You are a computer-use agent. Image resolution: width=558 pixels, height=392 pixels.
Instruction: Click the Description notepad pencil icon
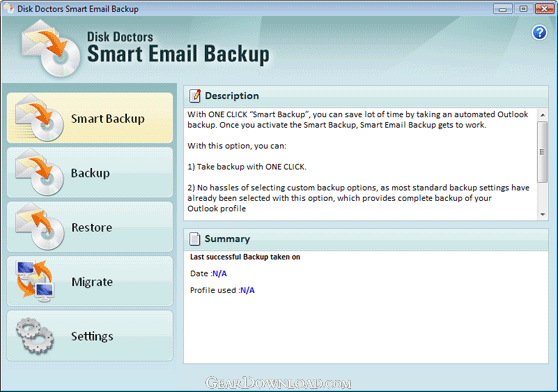tap(195, 96)
